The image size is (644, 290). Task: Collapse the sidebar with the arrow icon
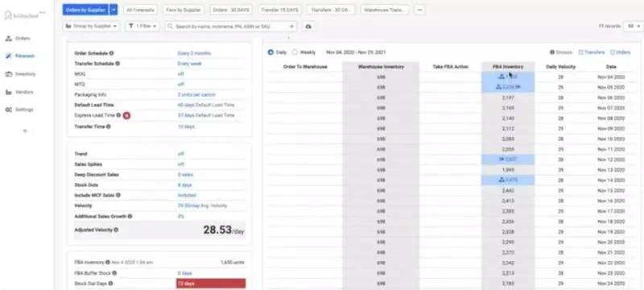[25, 130]
